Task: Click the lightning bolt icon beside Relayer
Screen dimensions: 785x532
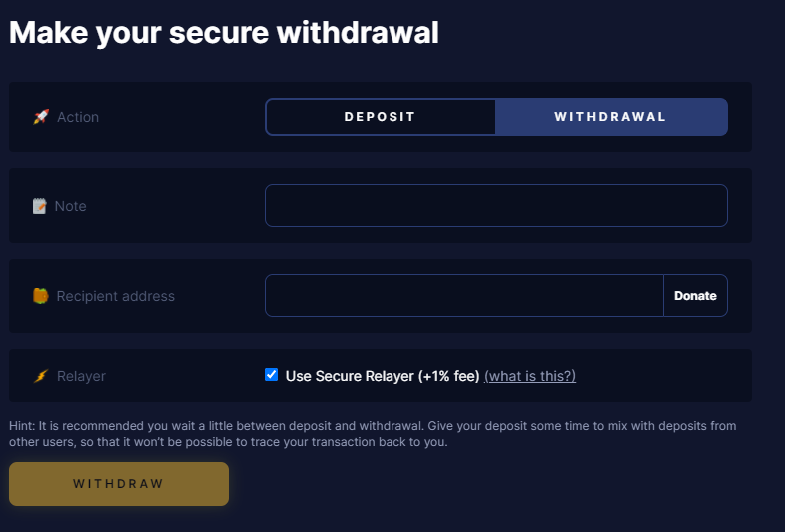Action: [41, 376]
